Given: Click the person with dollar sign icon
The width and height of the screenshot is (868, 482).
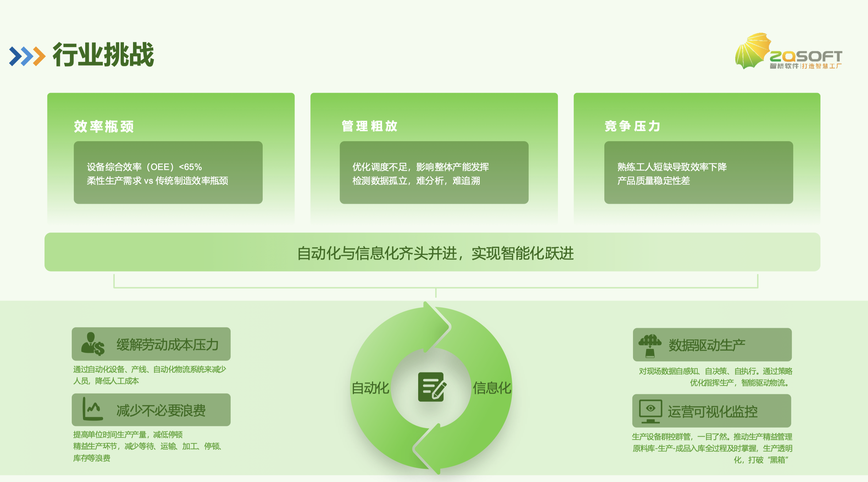Looking at the screenshot, I should click(92, 344).
